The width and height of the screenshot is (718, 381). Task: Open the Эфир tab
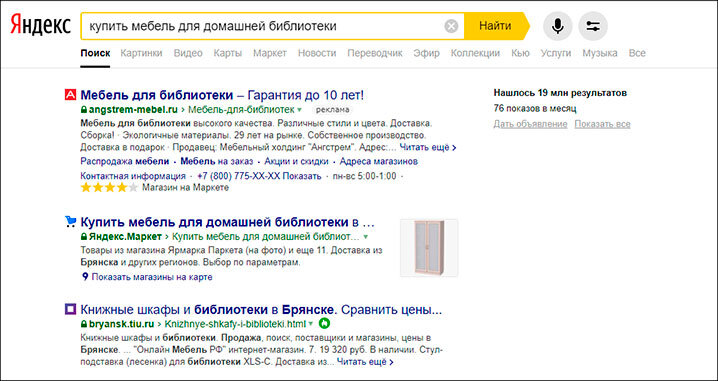click(426, 53)
